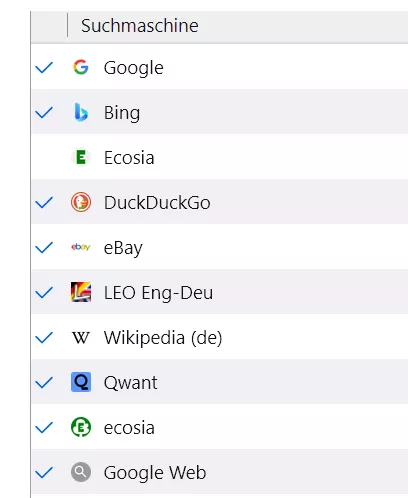Click the Bing logo icon
Viewport: 408px width, 498px height.
pyautogui.click(x=81, y=112)
